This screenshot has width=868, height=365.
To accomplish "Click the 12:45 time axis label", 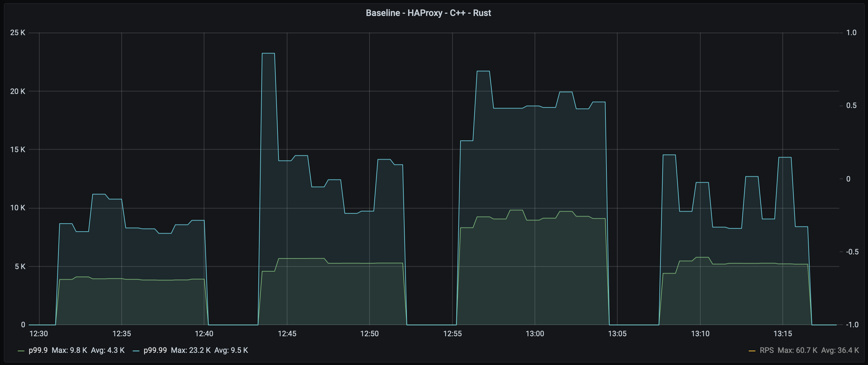I will pos(287,334).
